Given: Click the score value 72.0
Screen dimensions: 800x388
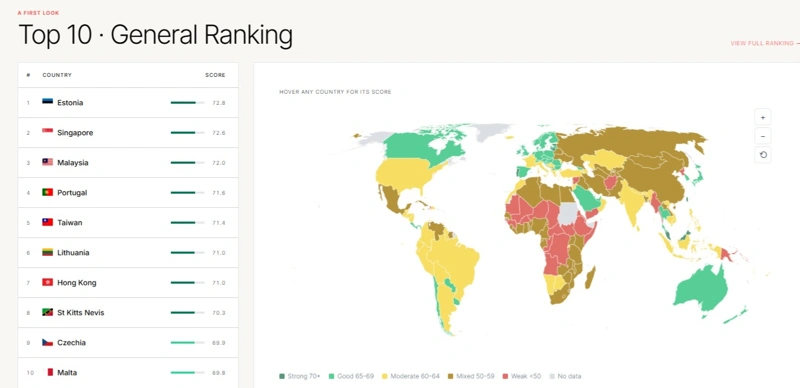Looking at the screenshot, I should (218, 163).
